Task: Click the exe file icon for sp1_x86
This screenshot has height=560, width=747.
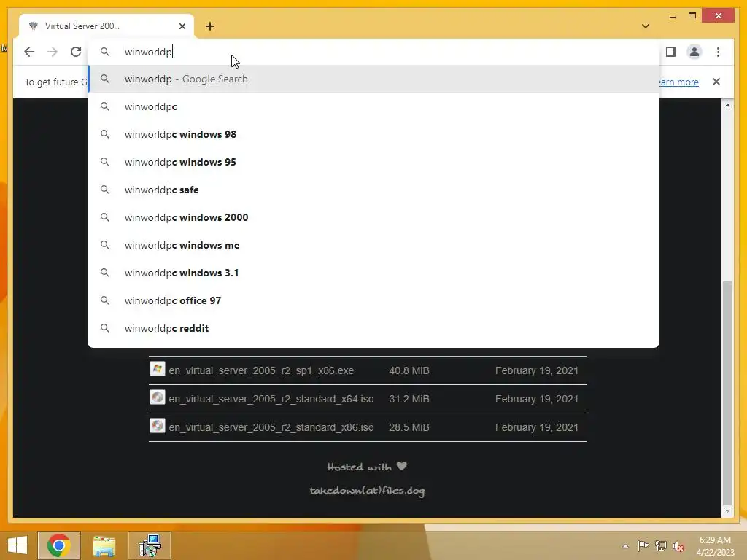Action: pyautogui.click(x=158, y=369)
